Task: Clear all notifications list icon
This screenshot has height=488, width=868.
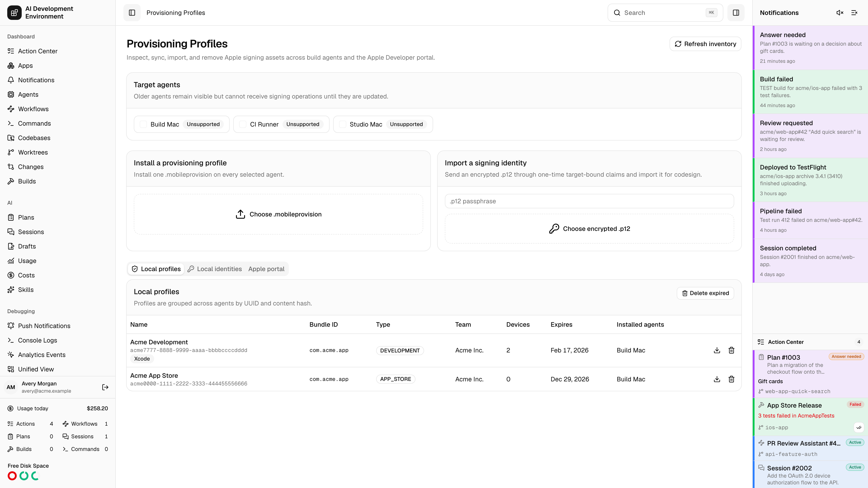Action: point(854,13)
